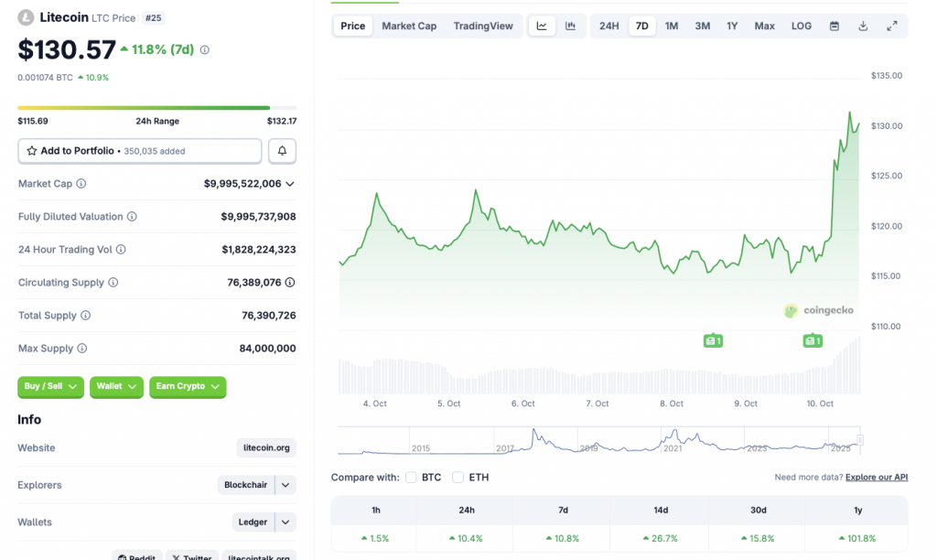The image size is (937, 560).
Task: Click the price alert bell icon
Action: point(282,151)
